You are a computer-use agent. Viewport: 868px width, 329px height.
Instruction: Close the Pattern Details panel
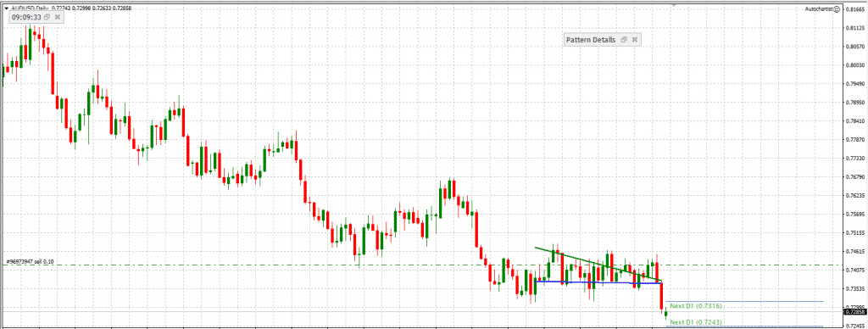(634, 40)
